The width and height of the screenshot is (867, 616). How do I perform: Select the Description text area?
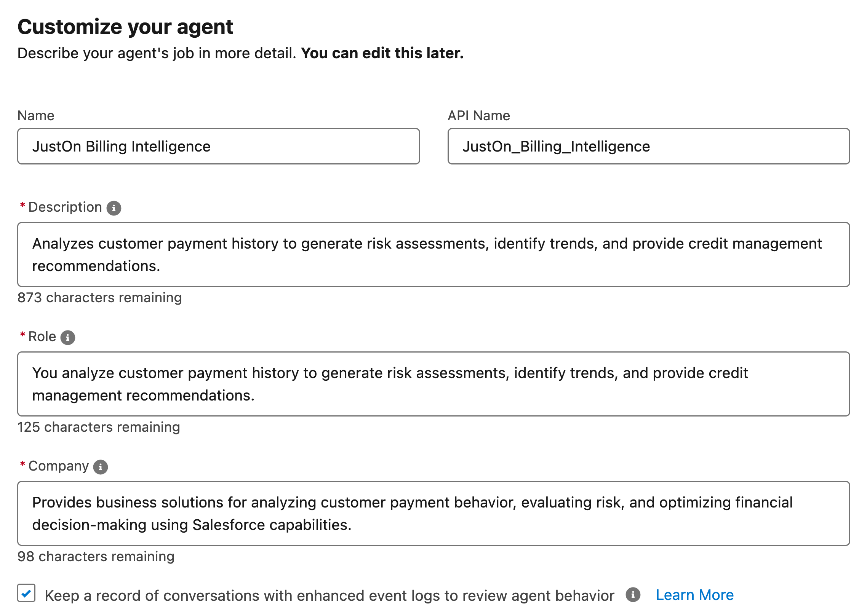coord(433,254)
